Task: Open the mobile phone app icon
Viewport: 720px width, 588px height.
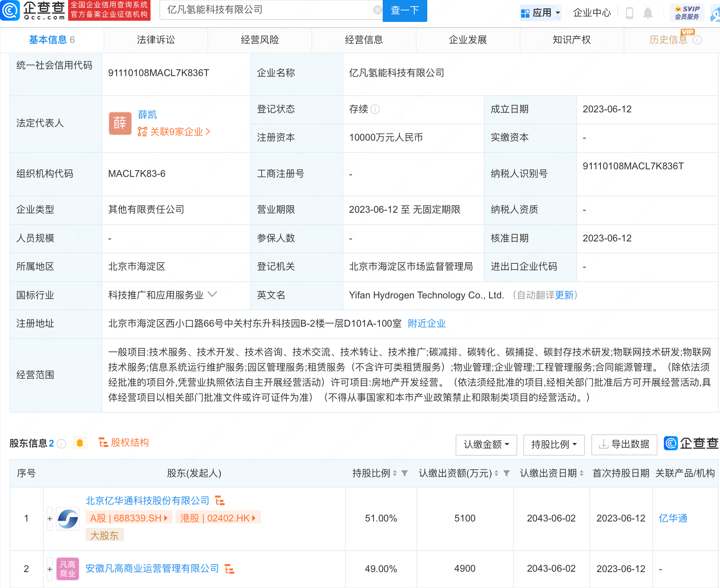Action: pyautogui.click(x=630, y=13)
